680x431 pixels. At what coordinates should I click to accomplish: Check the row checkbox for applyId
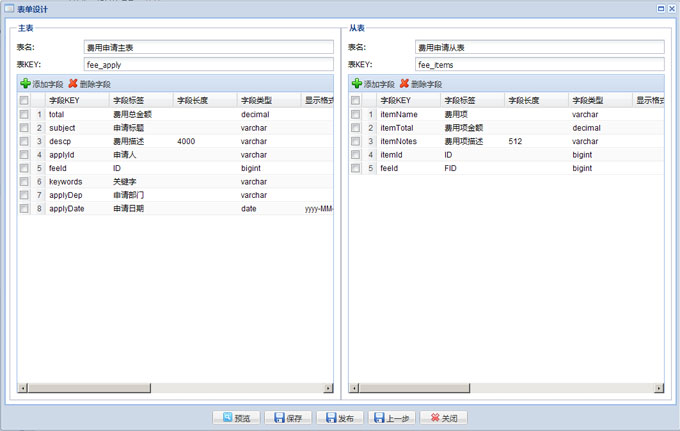[24, 154]
